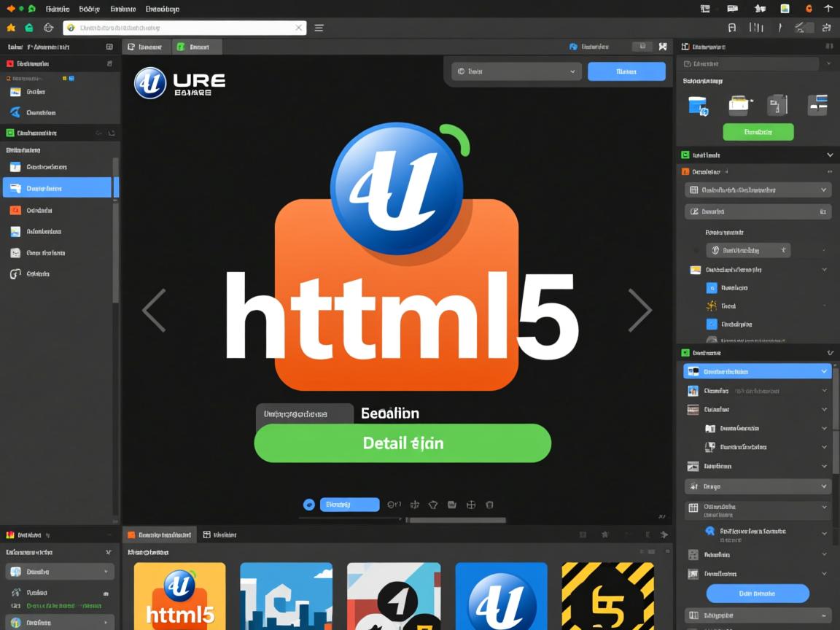Click the star bookmark icon left of the address bar
Viewport: 840px width, 630px height.
coord(12,27)
